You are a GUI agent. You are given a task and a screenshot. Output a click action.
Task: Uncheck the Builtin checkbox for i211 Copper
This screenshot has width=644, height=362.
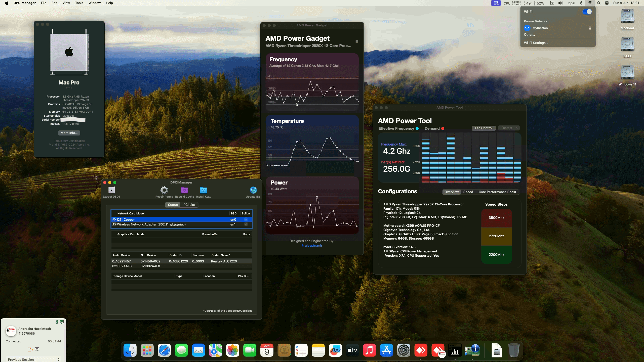tap(246, 219)
